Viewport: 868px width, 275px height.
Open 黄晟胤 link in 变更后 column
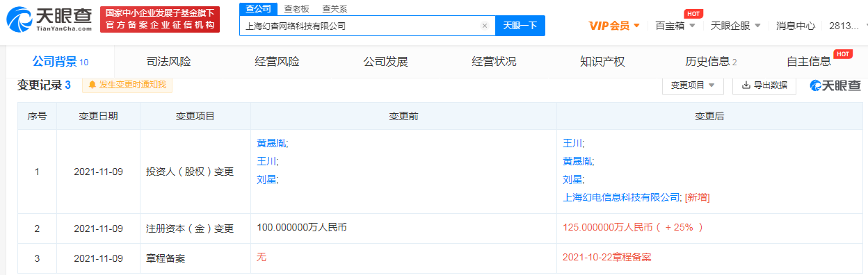578,161
